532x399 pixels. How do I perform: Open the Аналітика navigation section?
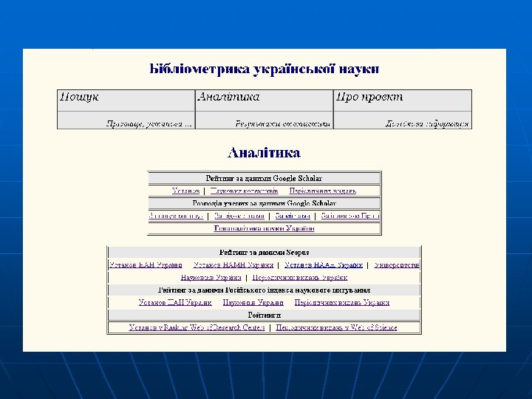click(228, 97)
